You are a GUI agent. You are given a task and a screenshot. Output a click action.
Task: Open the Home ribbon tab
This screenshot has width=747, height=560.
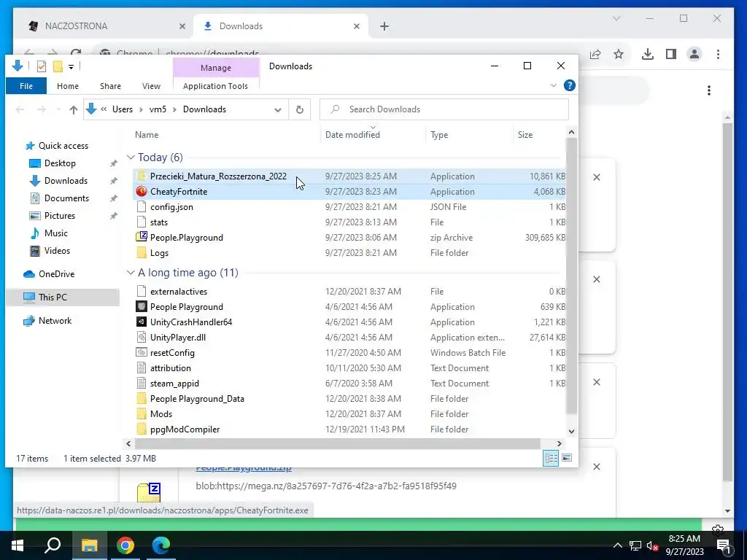pyautogui.click(x=68, y=86)
